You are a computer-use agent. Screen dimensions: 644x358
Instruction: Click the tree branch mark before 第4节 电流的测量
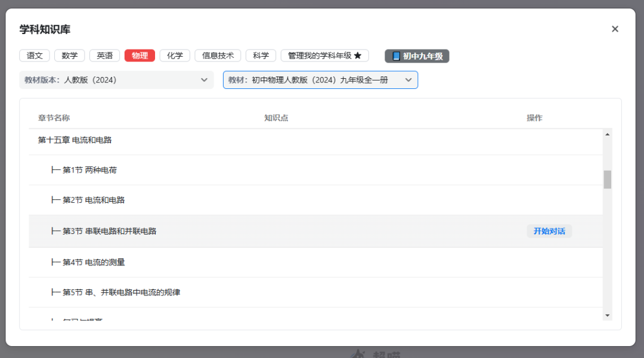click(x=55, y=261)
